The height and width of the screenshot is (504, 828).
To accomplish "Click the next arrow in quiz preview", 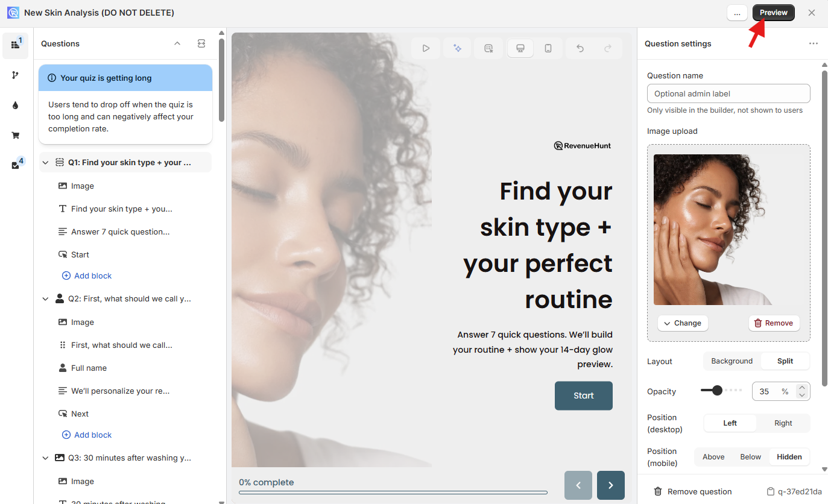I will [x=611, y=485].
